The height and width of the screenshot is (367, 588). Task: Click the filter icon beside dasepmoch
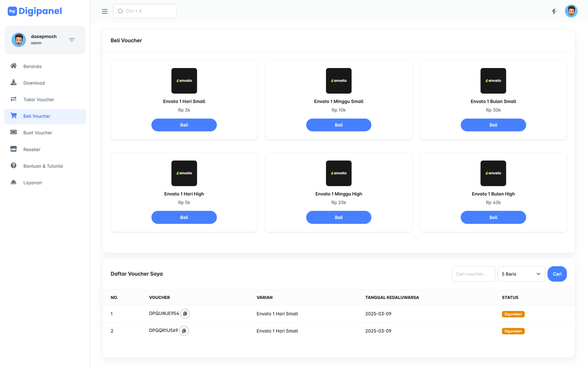[x=72, y=40]
